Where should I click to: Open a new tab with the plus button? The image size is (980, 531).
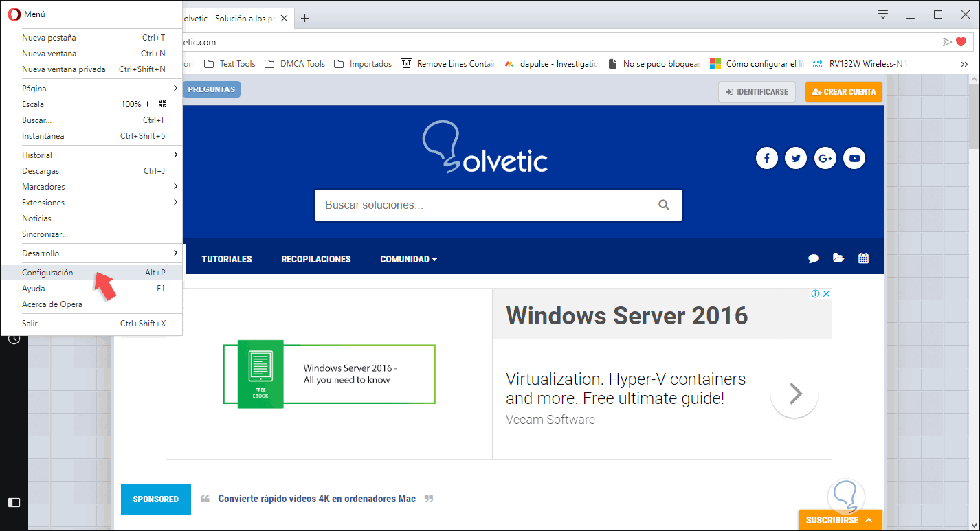pos(305,19)
